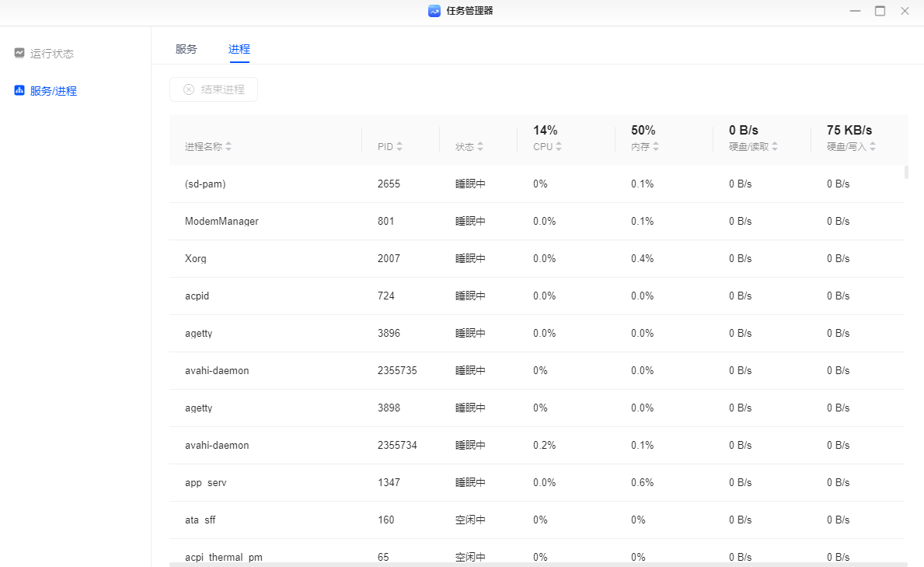Click the 50% total memory header value
The image size is (924, 567).
pyautogui.click(x=643, y=130)
